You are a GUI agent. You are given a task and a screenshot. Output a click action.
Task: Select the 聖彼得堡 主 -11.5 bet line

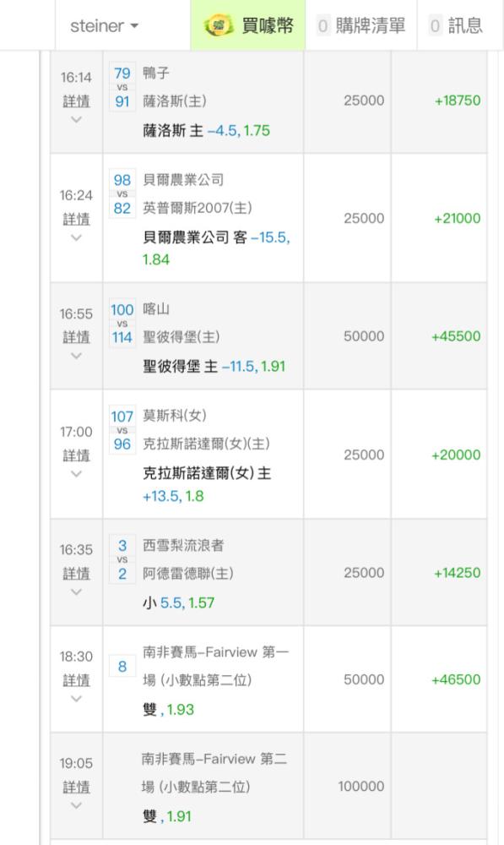pos(214,367)
